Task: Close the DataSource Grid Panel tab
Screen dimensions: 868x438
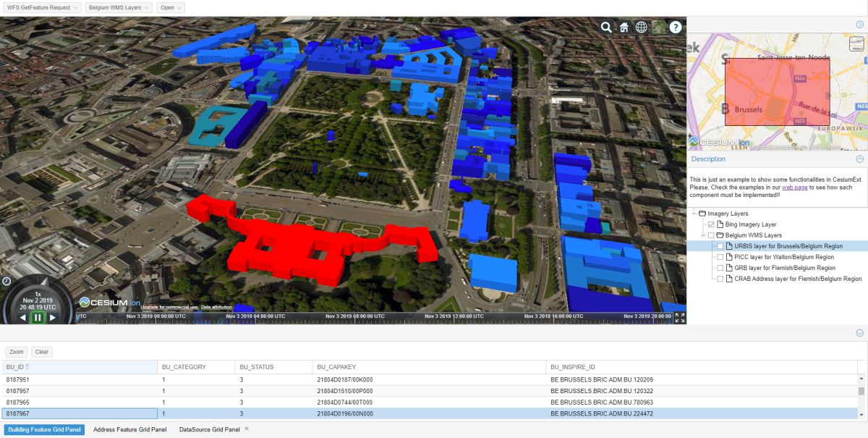Action: (x=247, y=429)
